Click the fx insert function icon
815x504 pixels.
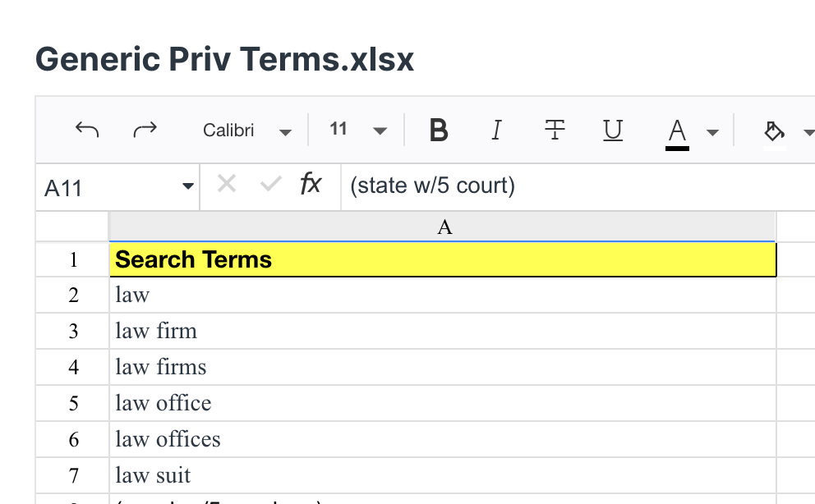pyautogui.click(x=311, y=184)
